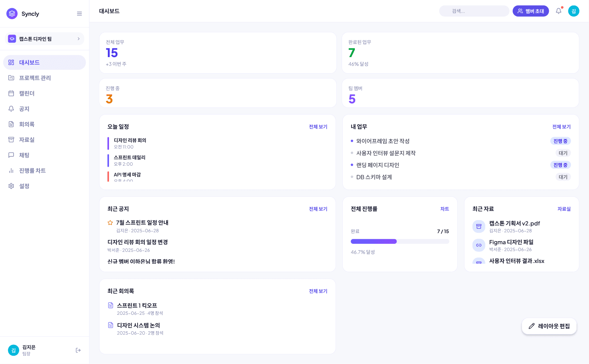Click 진행 중 badge on 와이어프레임 초안 작성

click(560, 141)
